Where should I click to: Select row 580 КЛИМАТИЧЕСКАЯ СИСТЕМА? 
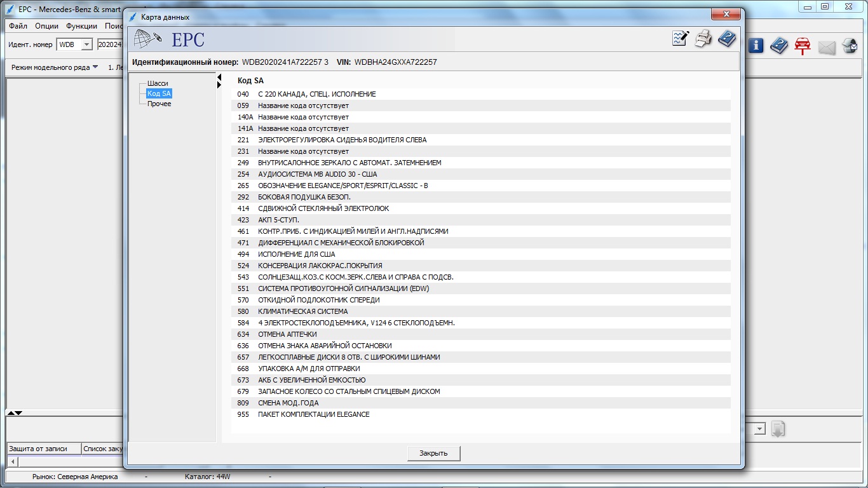[481, 311]
